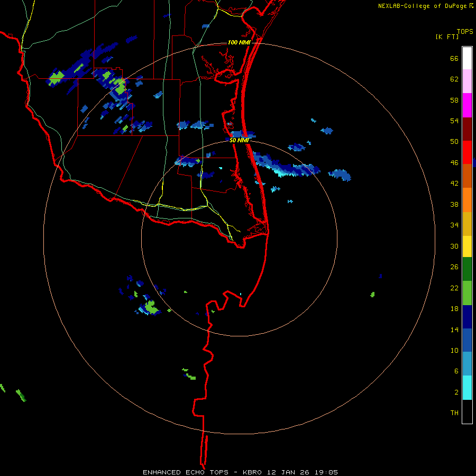The image size is (476, 476).
Task: Click the legend value "34"
Action: (x=454, y=225)
